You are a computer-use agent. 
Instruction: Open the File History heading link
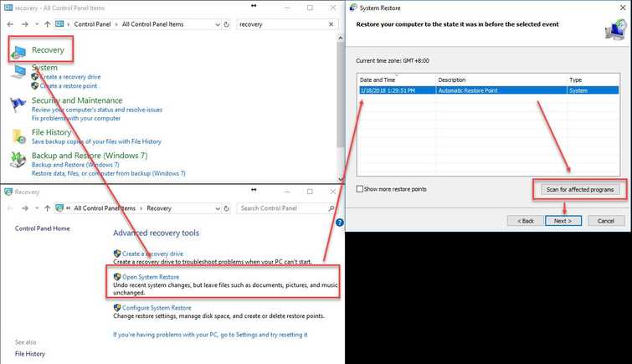point(51,132)
